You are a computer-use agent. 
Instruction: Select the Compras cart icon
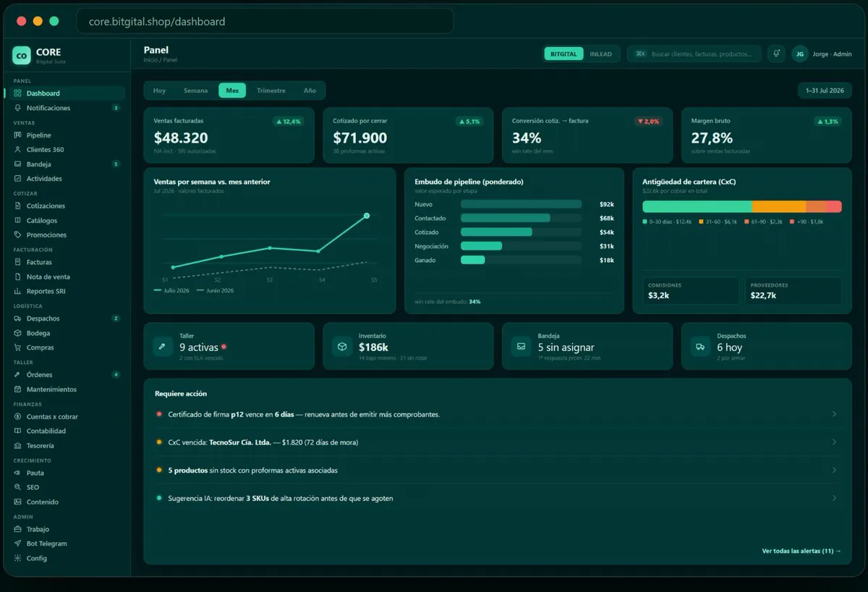(18, 348)
